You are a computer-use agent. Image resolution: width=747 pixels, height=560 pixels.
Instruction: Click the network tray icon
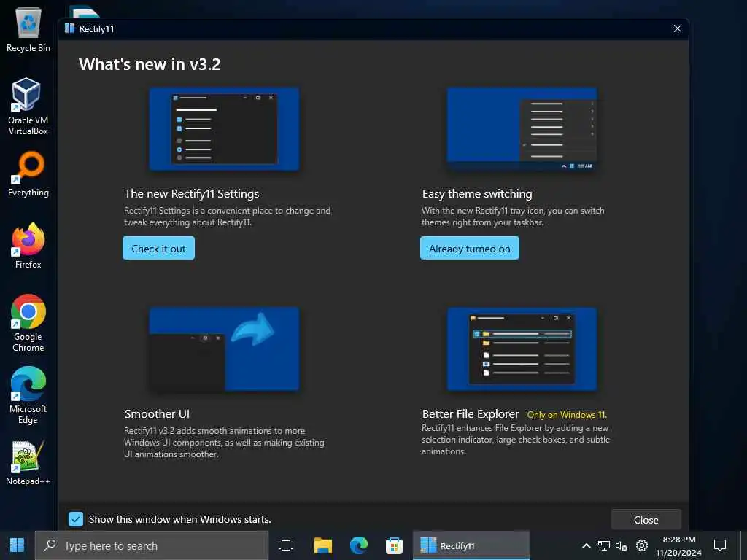pos(603,545)
